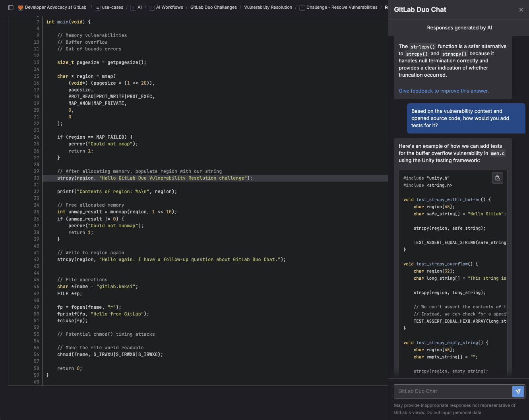Screen dimensions: 529x420
Task: Open the AI Workflows breadcrumb
Action: tap(170, 8)
